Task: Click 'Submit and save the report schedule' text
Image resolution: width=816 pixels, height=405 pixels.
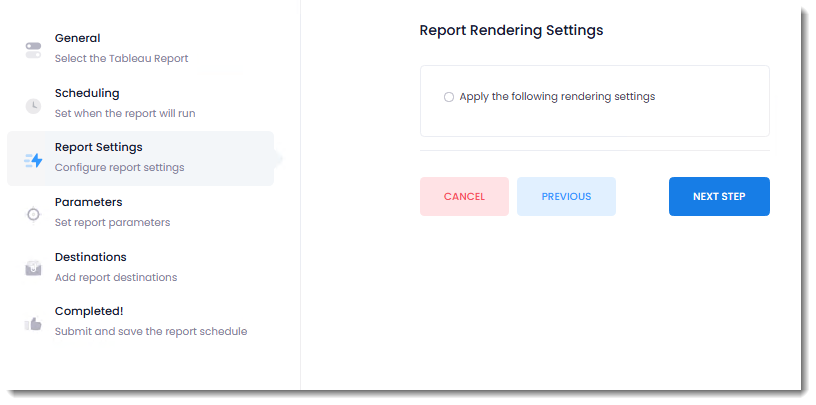Action: 150,331
